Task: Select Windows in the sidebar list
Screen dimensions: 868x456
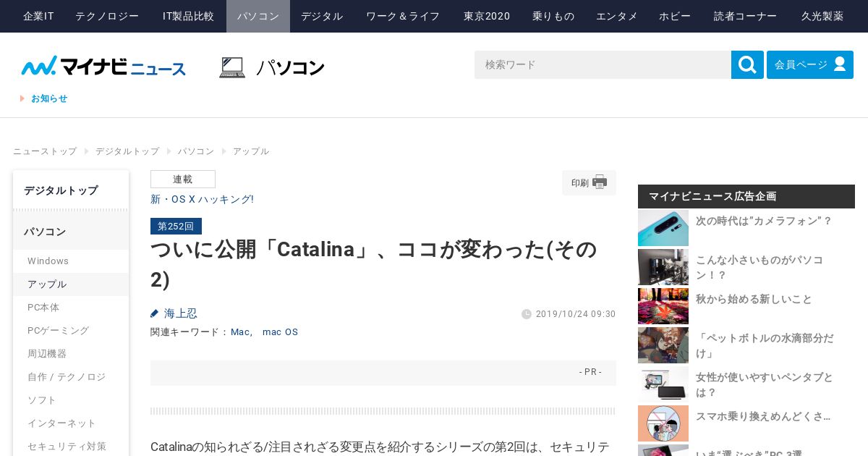Action: [x=71, y=261]
